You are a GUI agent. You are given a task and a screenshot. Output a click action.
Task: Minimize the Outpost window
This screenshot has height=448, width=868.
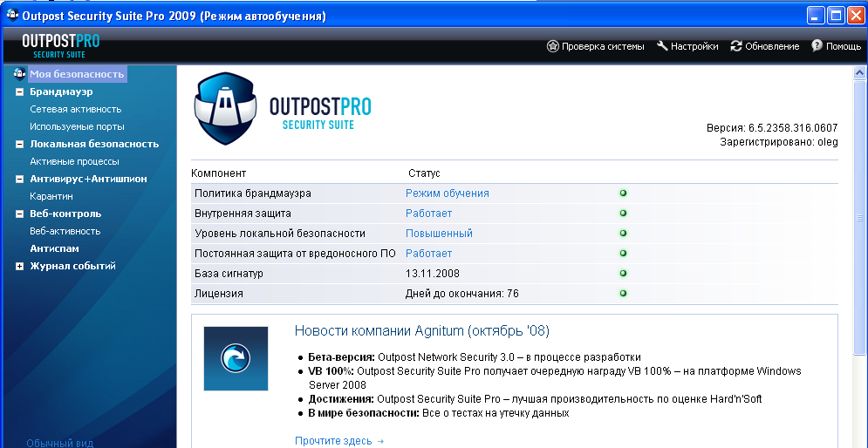point(816,16)
